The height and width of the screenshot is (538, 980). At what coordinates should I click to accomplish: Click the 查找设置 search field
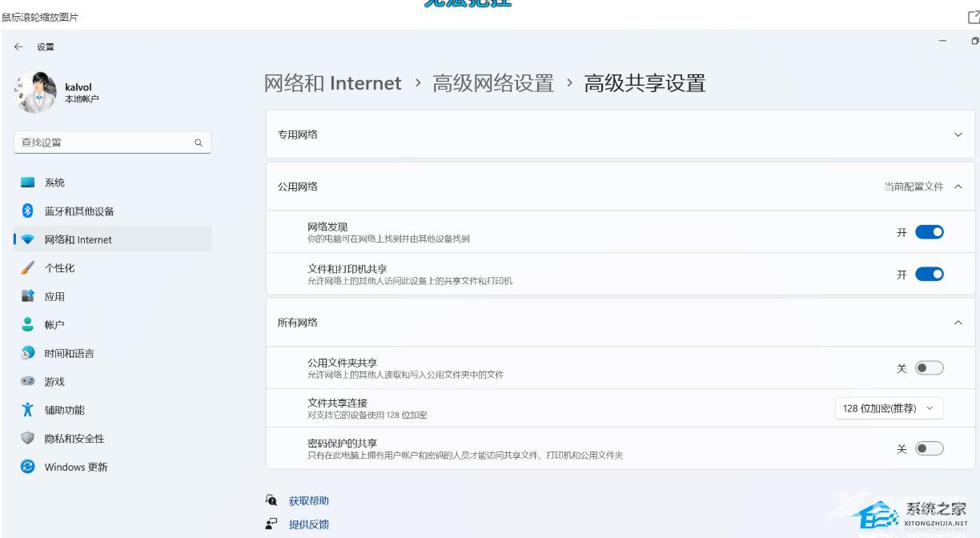[113, 143]
